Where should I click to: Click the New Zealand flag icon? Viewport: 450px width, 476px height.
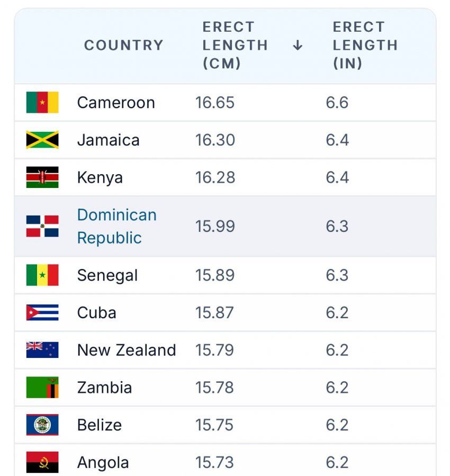[42, 350]
